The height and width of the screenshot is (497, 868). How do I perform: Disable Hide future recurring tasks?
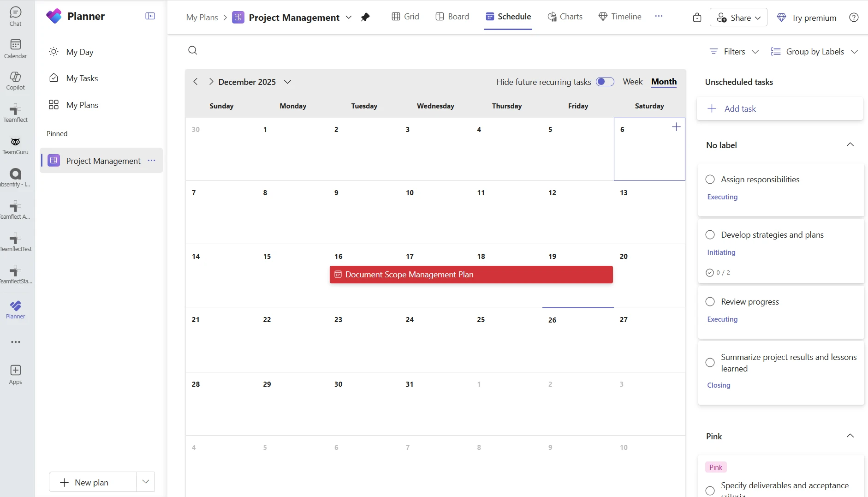click(x=605, y=81)
